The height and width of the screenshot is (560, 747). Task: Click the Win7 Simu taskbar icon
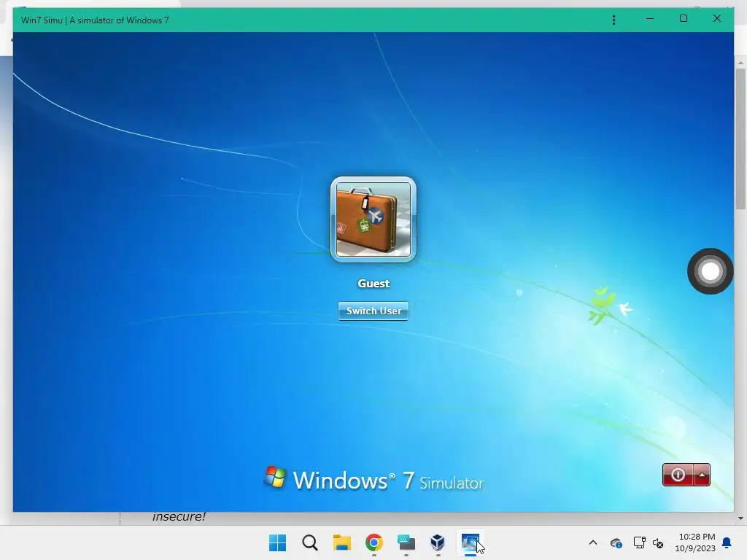[x=471, y=542]
